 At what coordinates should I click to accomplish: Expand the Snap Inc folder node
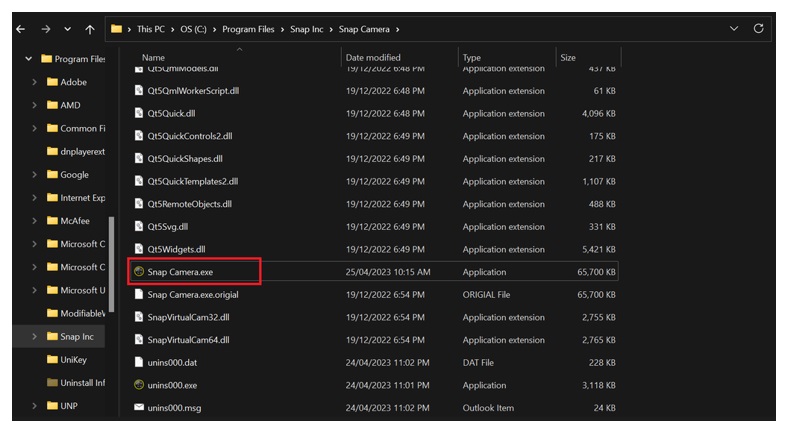point(35,337)
